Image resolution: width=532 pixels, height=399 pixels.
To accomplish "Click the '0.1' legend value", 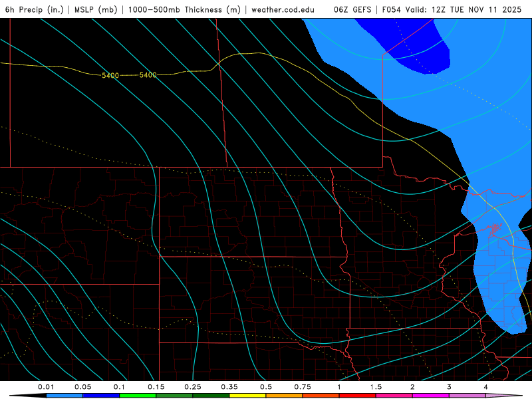I will click(119, 387).
